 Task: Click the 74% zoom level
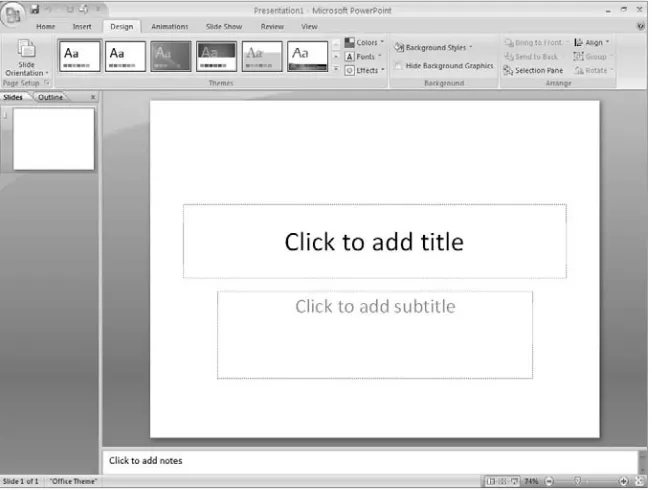pos(531,481)
